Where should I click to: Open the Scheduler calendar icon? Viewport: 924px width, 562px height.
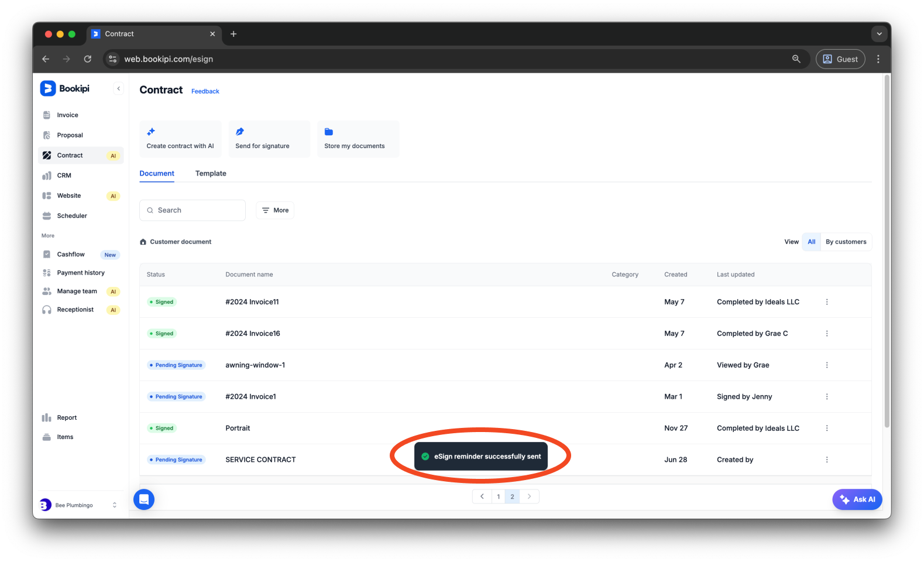pyautogui.click(x=47, y=216)
